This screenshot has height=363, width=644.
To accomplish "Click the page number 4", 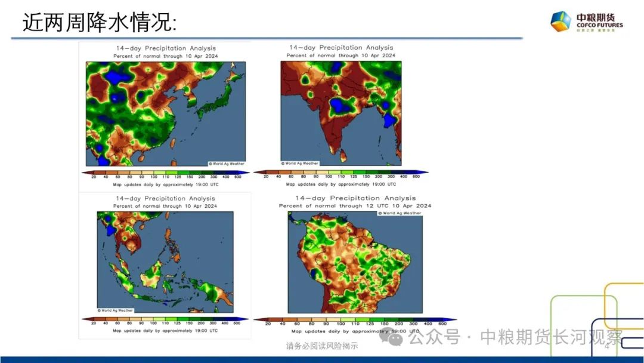I will pos(606,346).
